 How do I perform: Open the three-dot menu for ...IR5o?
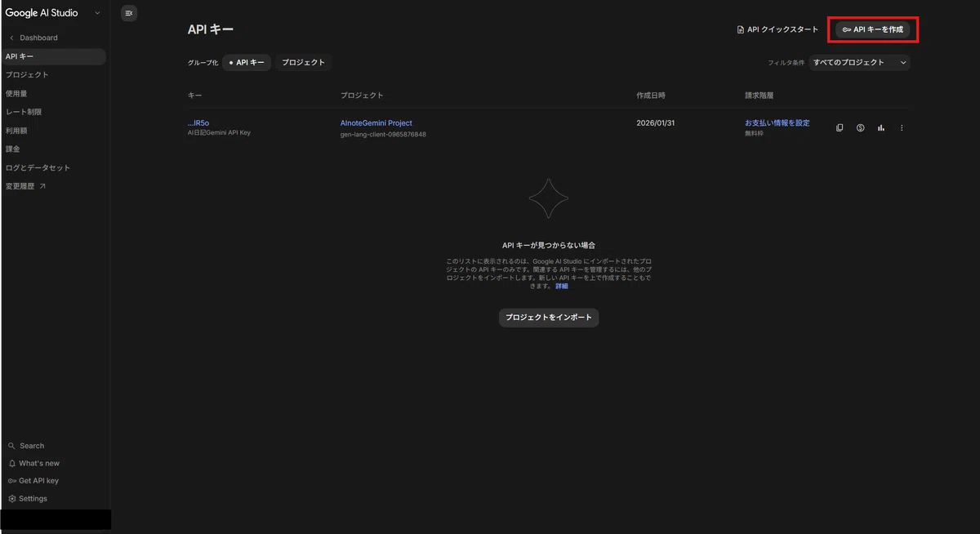click(x=902, y=128)
